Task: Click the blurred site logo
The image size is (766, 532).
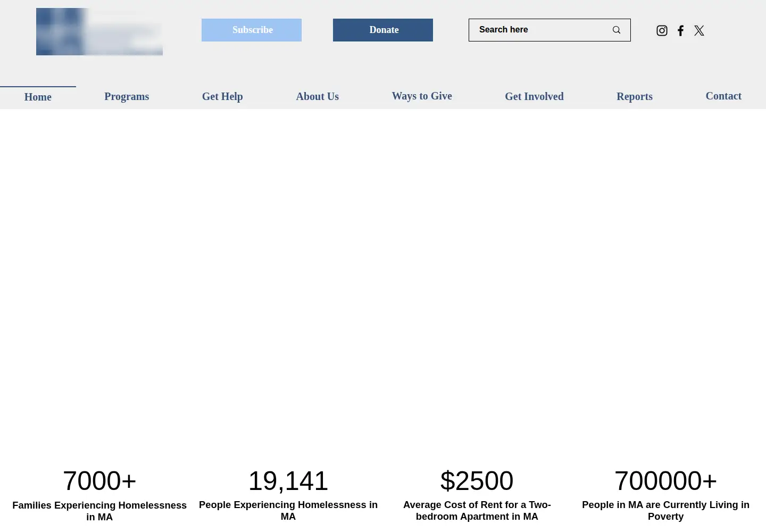Action: pyautogui.click(x=99, y=31)
